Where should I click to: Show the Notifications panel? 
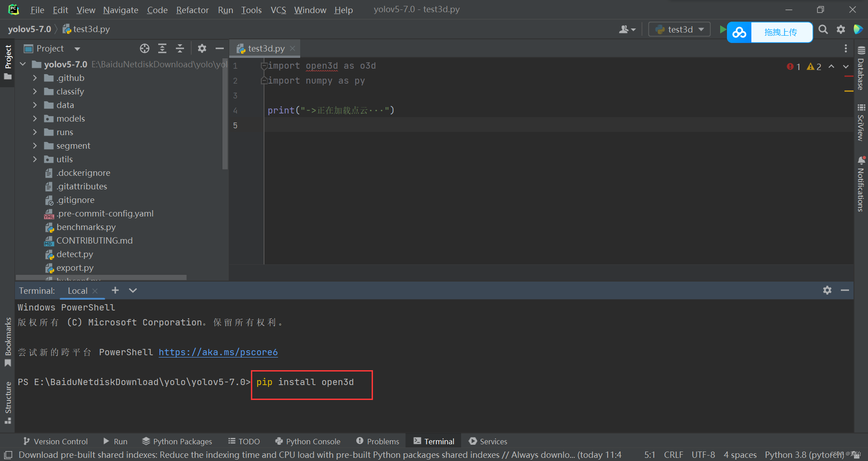[860, 185]
